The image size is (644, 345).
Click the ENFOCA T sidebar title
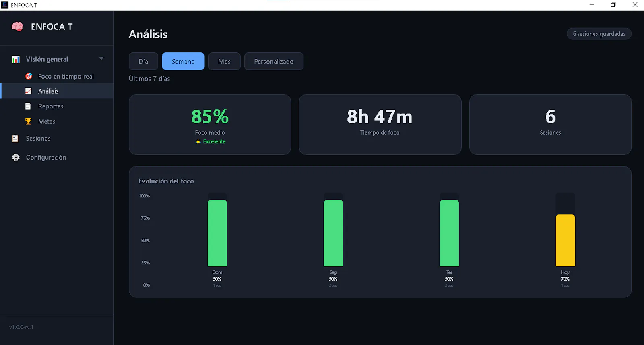[x=52, y=27]
